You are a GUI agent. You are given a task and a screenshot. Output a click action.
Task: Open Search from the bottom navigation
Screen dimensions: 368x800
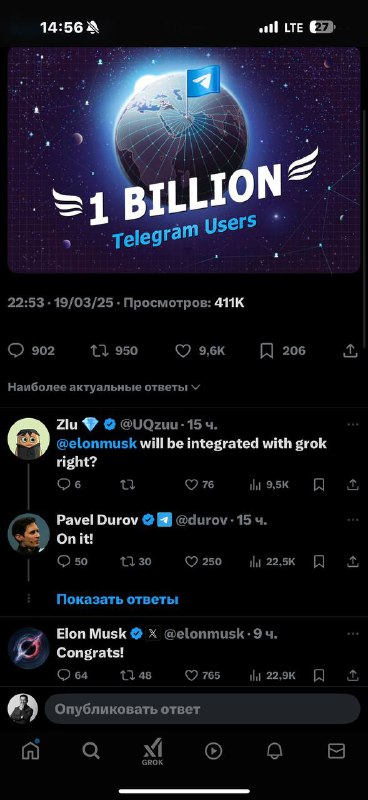[x=91, y=751]
